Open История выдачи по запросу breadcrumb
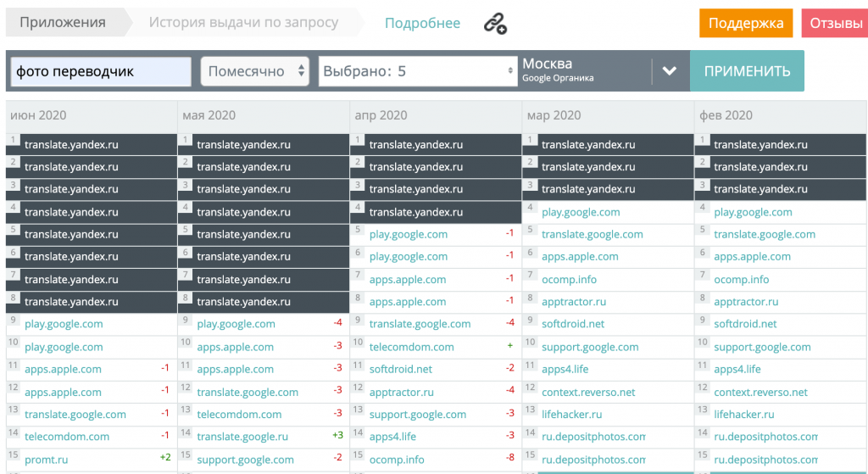 pyautogui.click(x=243, y=23)
